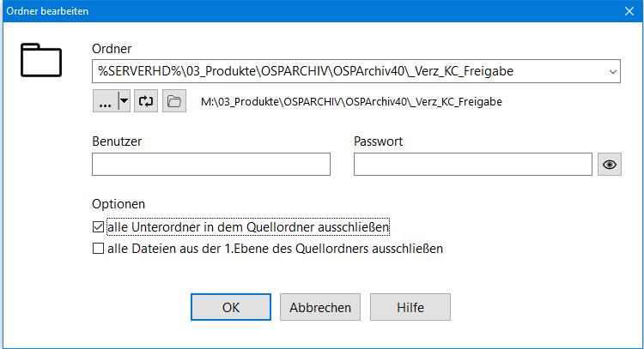
Task: Click the Passwort label
Action: tap(378, 141)
